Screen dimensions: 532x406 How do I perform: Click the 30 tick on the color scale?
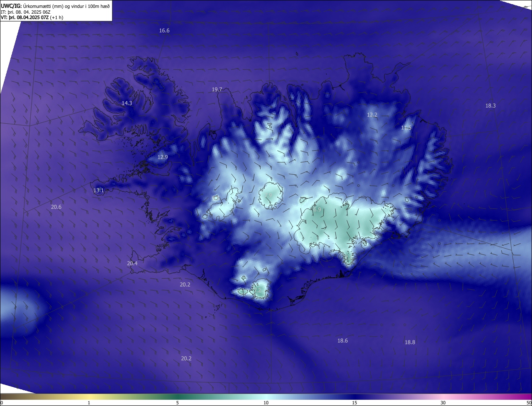point(443,403)
